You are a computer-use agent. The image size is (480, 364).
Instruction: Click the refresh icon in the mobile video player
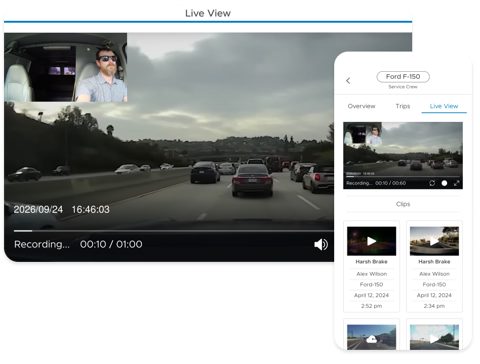coord(432,183)
